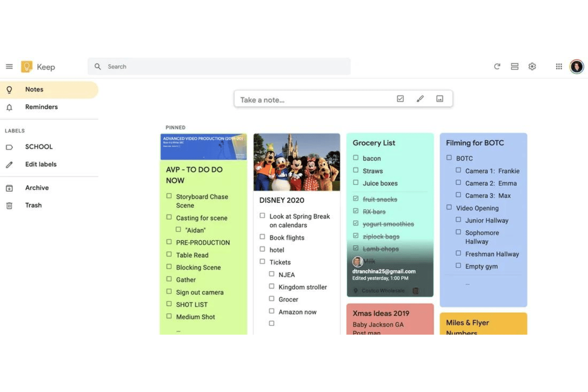This screenshot has width=588, height=392.
Task: Click the Keep logo lightbulb icon
Action: pos(27,66)
